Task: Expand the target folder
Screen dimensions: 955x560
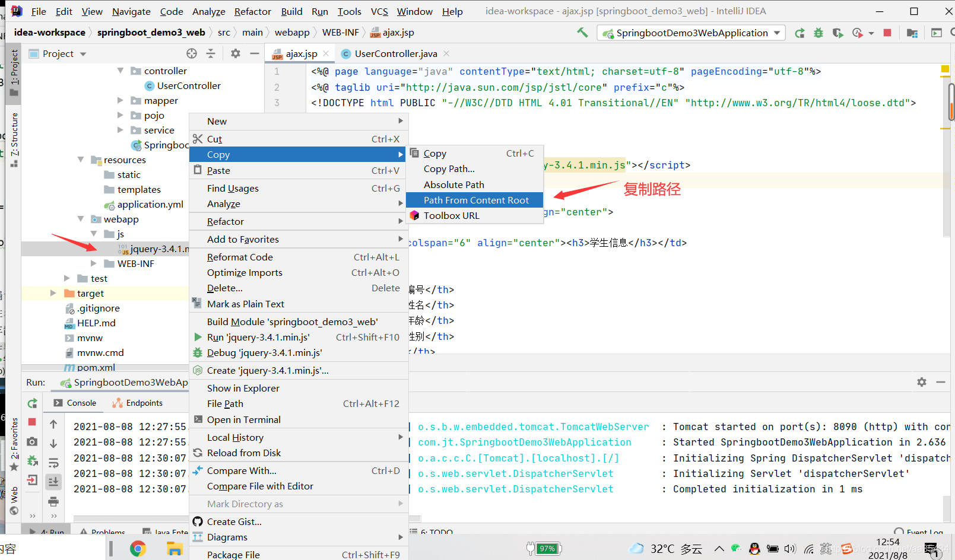Action: tap(53, 293)
